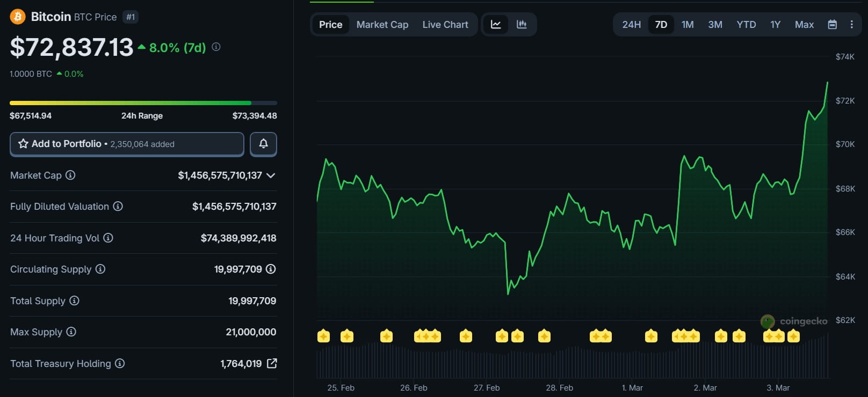This screenshot has width=868, height=397.
Task: Select the Max time range
Action: click(804, 25)
